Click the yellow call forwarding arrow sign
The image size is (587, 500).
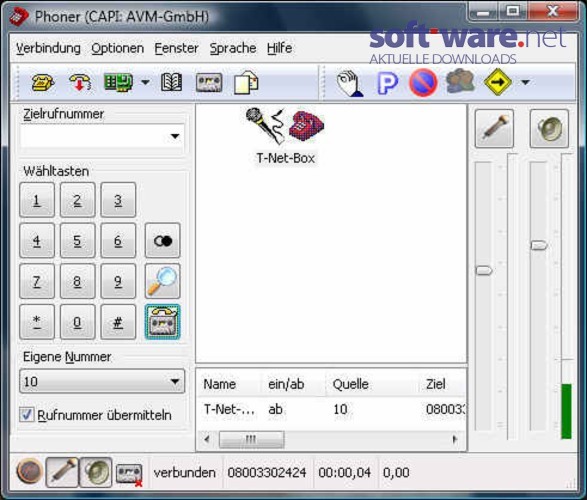pos(498,82)
